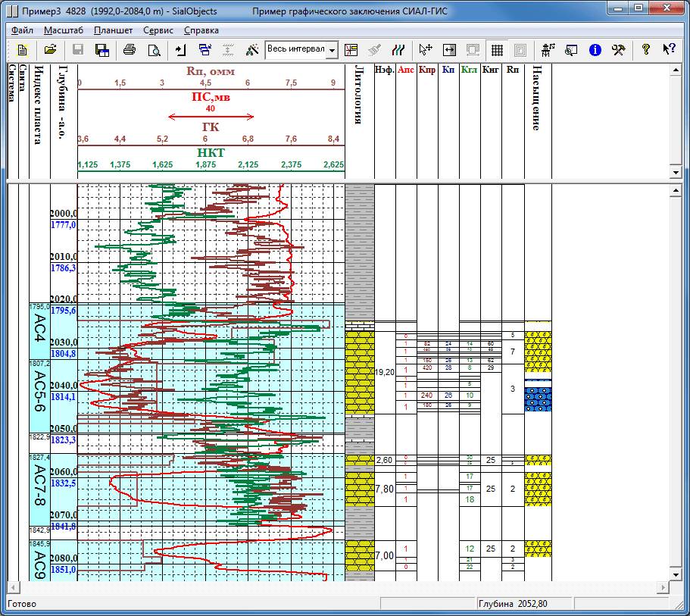Screen dimensions: 690x616
Task: Click the New document icon
Action: [23, 50]
